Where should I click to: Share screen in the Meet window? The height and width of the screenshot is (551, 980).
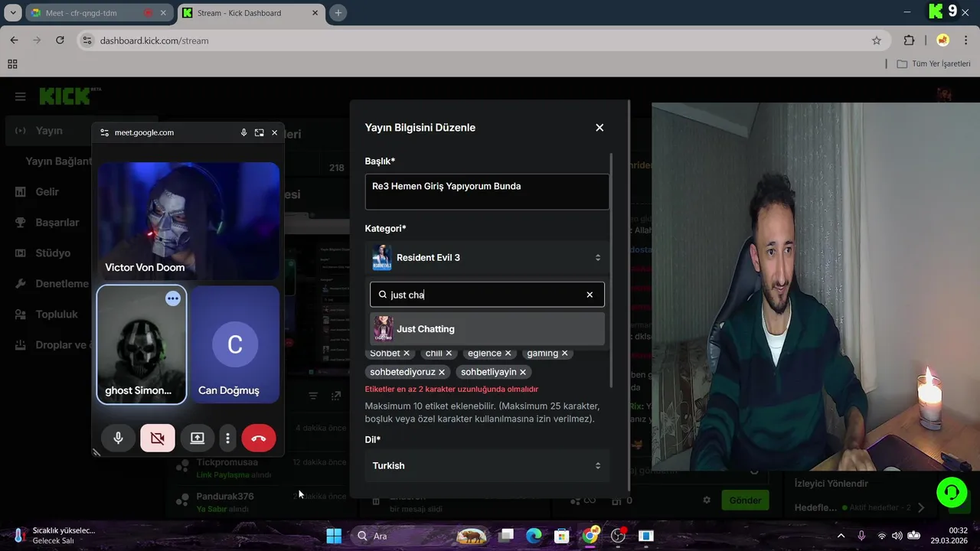[198, 439]
